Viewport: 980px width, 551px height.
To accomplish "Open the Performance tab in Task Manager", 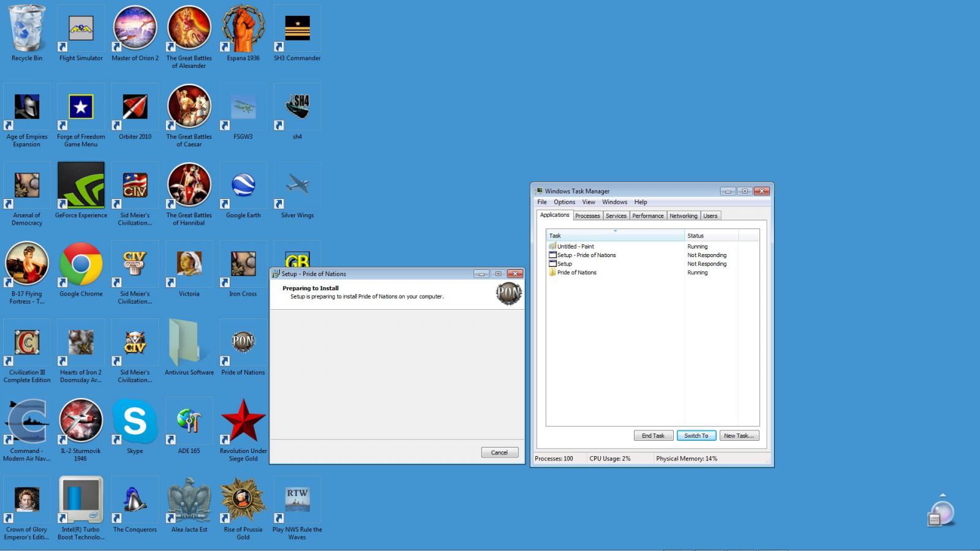I will point(647,216).
